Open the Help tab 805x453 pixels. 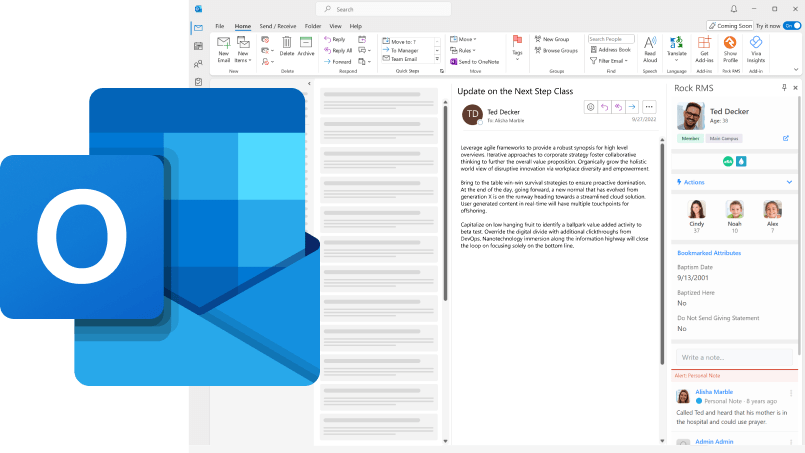tap(356, 26)
